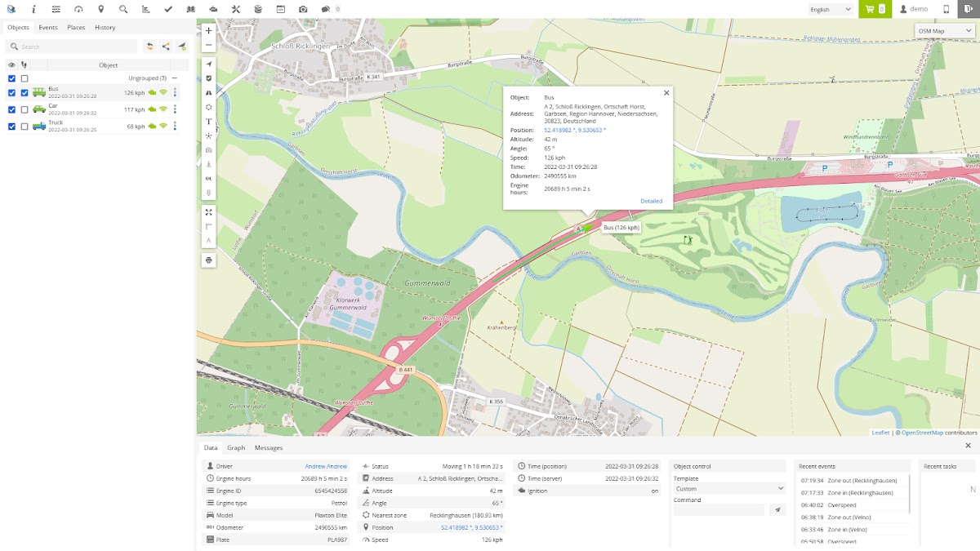Click the add object icon beside search

pyautogui.click(x=182, y=47)
